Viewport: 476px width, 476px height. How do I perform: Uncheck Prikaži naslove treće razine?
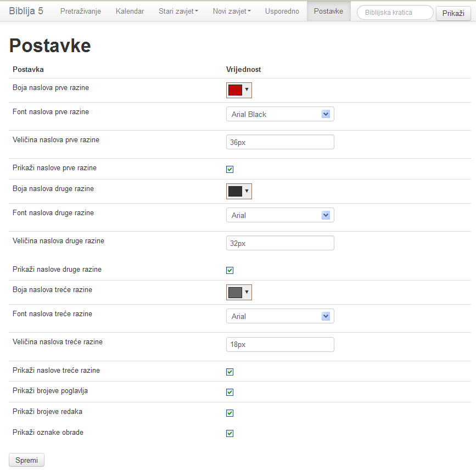tap(229, 372)
